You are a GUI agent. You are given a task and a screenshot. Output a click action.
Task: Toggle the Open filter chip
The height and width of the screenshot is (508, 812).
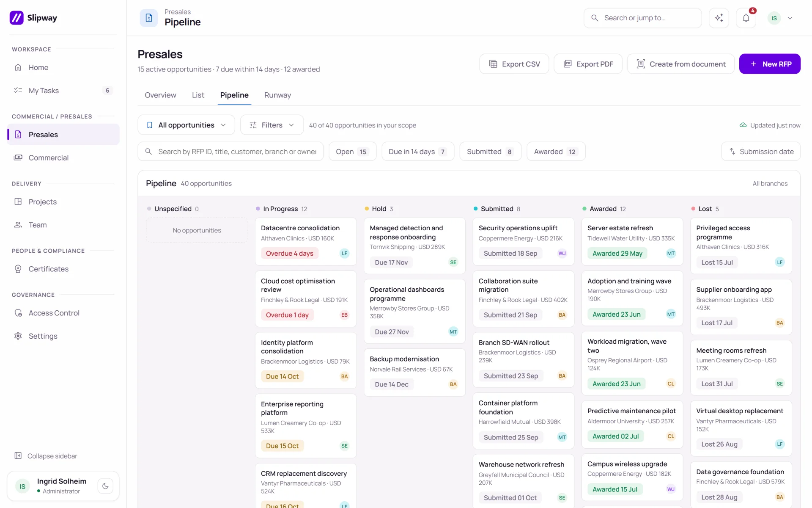(352, 152)
